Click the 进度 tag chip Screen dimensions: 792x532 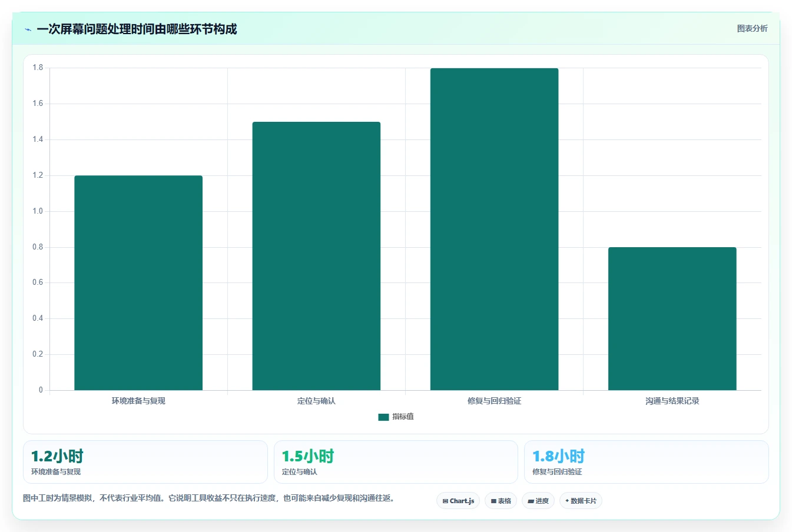pos(538,501)
